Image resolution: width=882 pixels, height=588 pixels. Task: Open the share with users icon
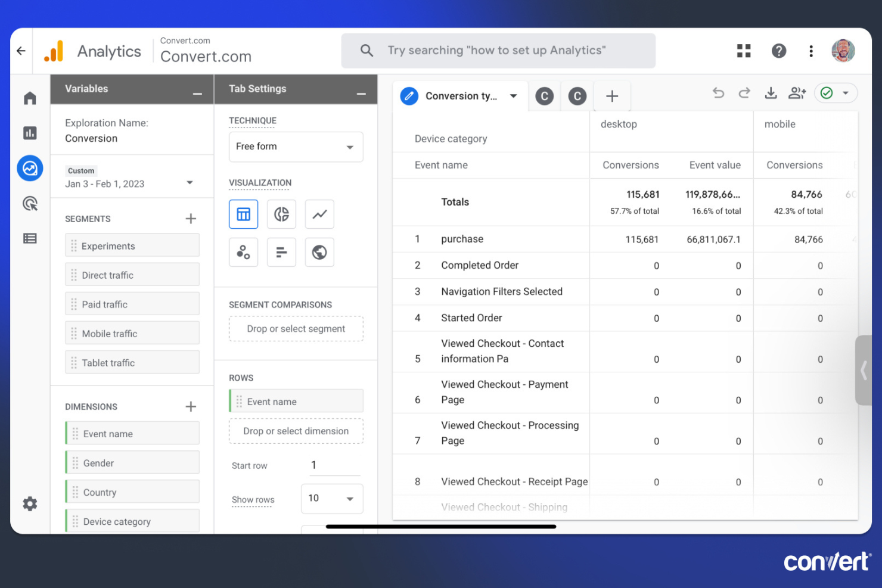pyautogui.click(x=797, y=93)
